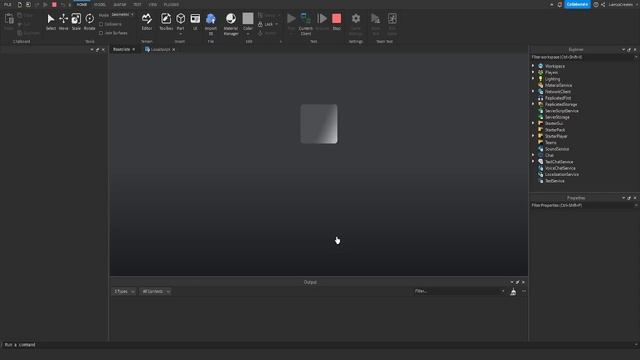640x360 pixels.
Task: Open the Toolbox
Action: pyautogui.click(x=166, y=22)
